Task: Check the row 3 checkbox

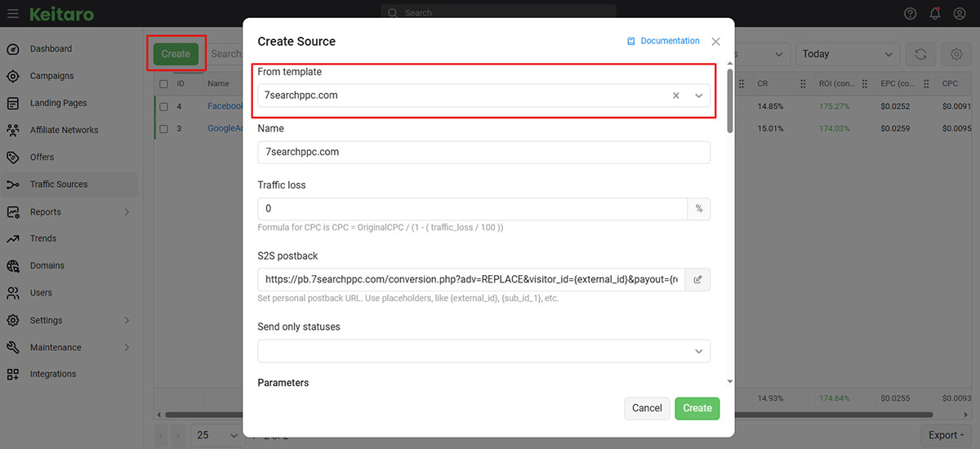Action: [164, 129]
